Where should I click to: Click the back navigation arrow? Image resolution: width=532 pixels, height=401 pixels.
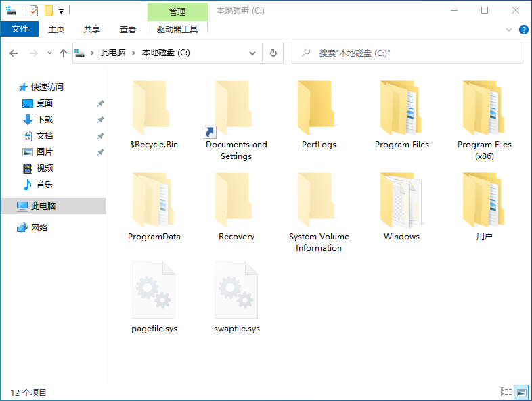14,53
